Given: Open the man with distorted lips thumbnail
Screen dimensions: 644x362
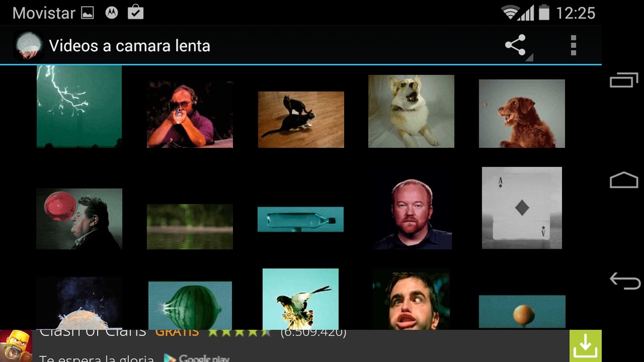Looking at the screenshot, I should pyautogui.click(x=411, y=300).
